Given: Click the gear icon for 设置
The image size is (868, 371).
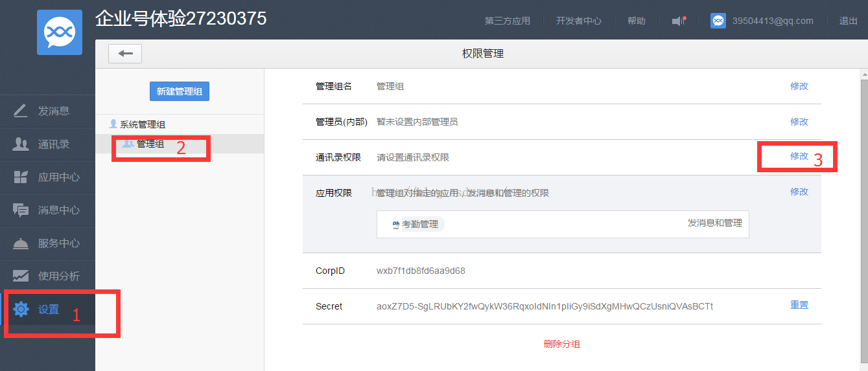Looking at the screenshot, I should tap(21, 309).
